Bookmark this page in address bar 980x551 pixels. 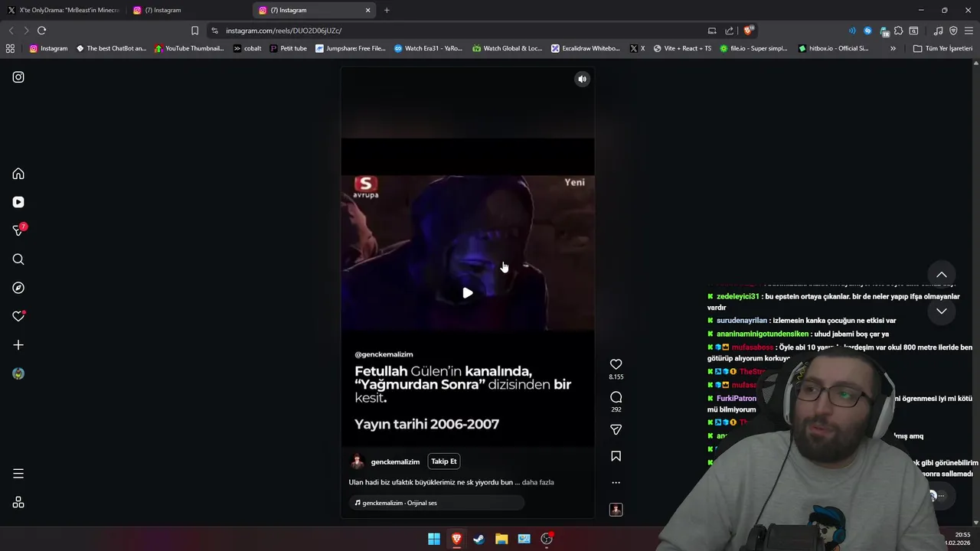[194, 31]
